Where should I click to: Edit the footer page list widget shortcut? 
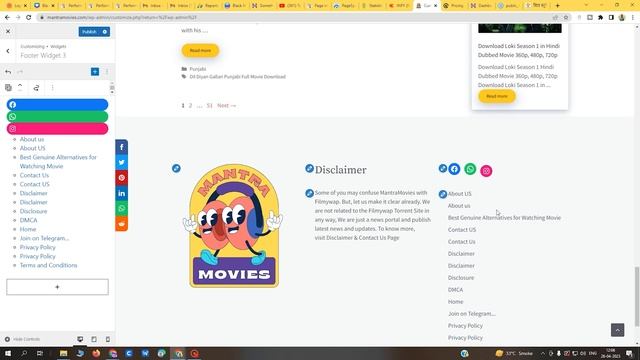click(x=443, y=194)
